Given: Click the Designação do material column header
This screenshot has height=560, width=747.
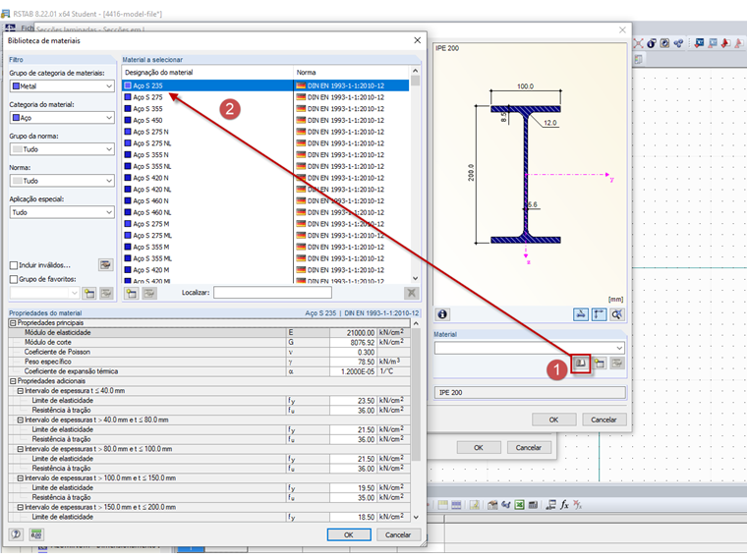Looking at the screenshot, I should point(207,73).
